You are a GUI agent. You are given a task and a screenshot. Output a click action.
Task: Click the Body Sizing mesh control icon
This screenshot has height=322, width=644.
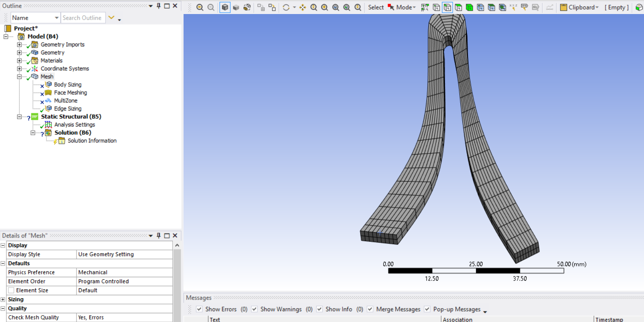click(x=49, y=85)
